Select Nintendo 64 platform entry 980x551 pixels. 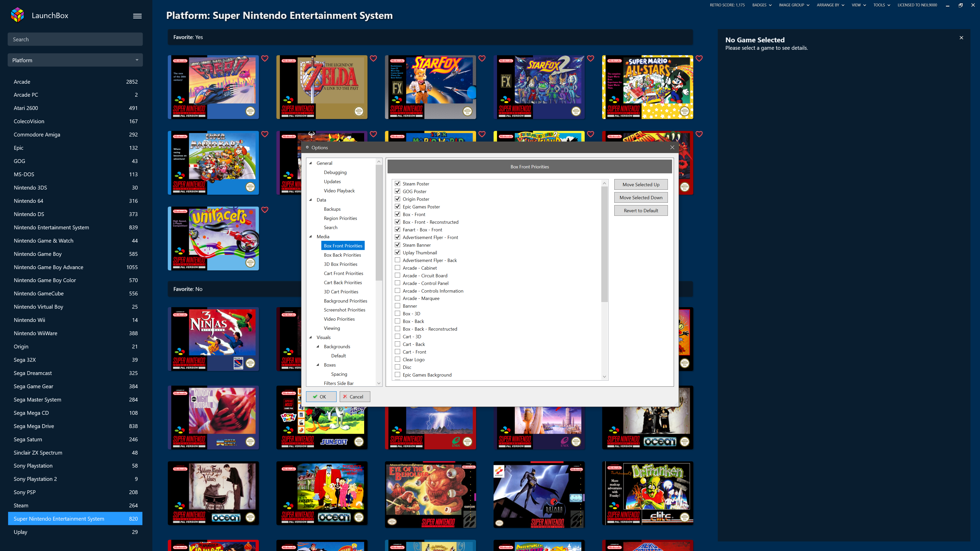[75, 201]
